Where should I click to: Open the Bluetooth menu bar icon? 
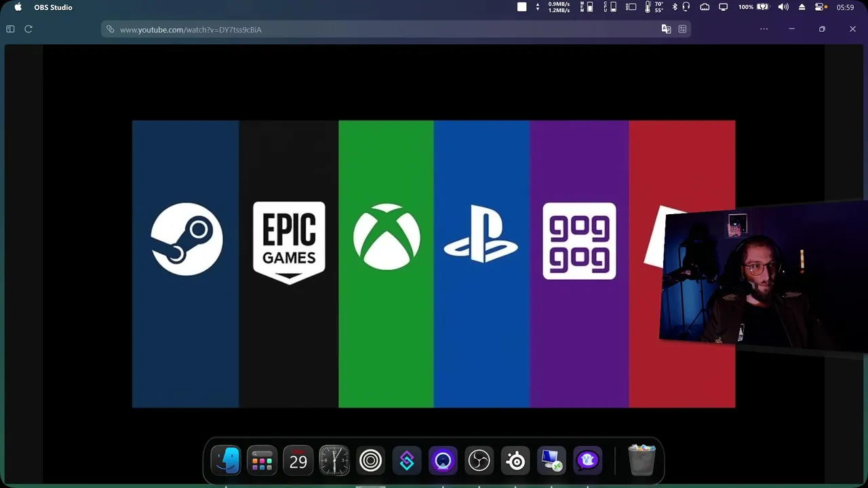point(675,7)
